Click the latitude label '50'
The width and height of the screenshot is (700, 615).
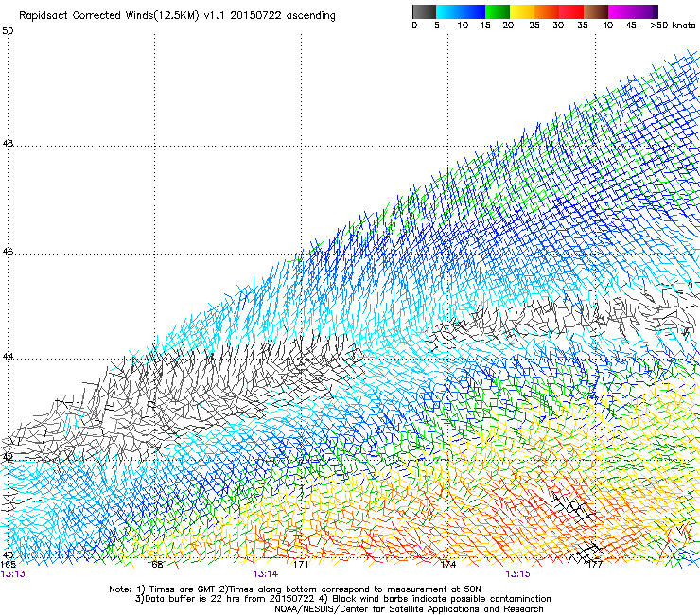[x=8, y=31]
